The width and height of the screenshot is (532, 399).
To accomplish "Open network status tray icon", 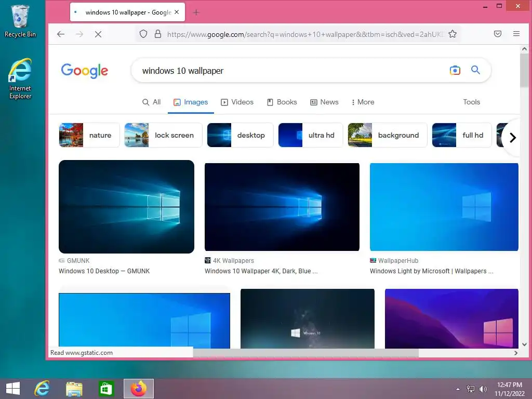I will click(471, 389).
